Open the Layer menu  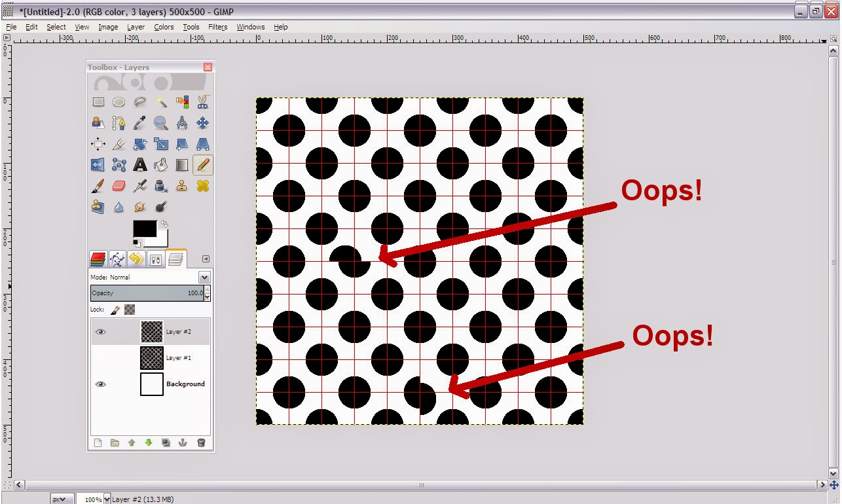tap(136, 27)
